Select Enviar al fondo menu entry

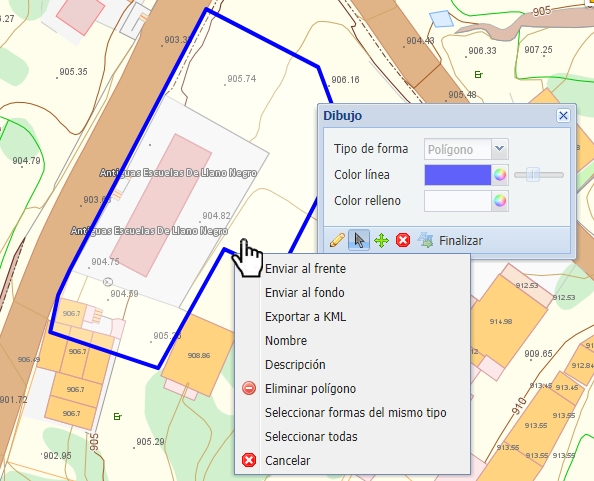pos(305,293)
